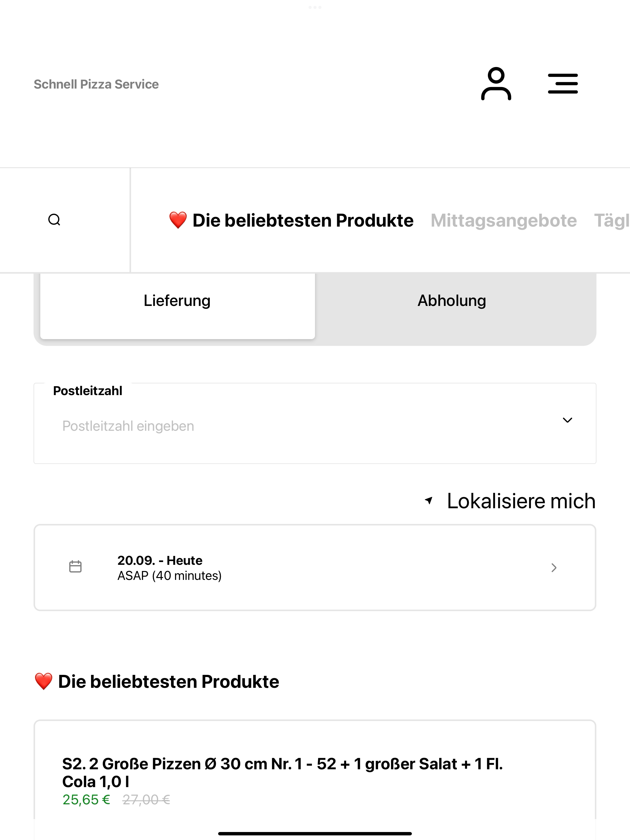The image size is (630, 840).
Task: Open delivery time chevron arrow
Action: (x=554, y=568)
